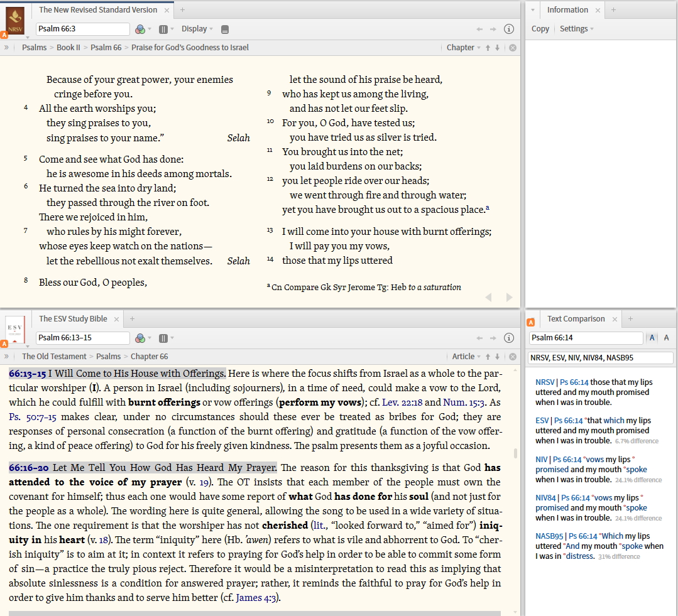Open the Chapter navigation dropdown
This screenshot has height=616, width=678.
(463, 48)
